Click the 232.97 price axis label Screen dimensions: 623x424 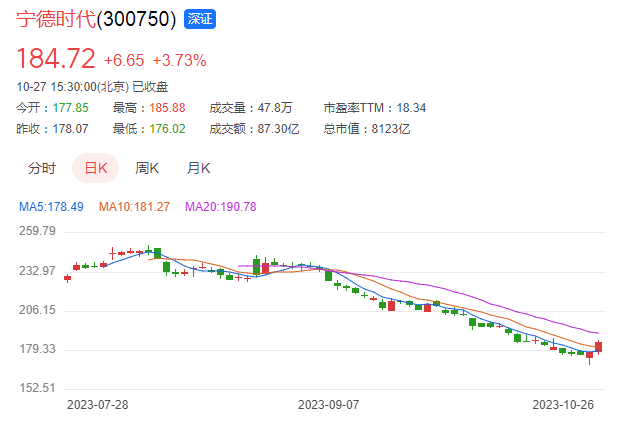tap(37, 271)
